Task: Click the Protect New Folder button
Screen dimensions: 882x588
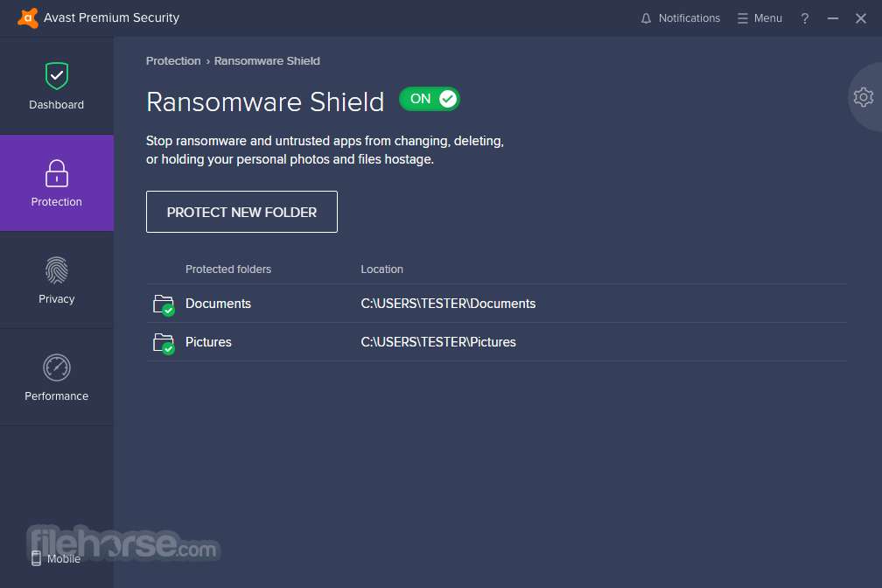Action: 241,212
